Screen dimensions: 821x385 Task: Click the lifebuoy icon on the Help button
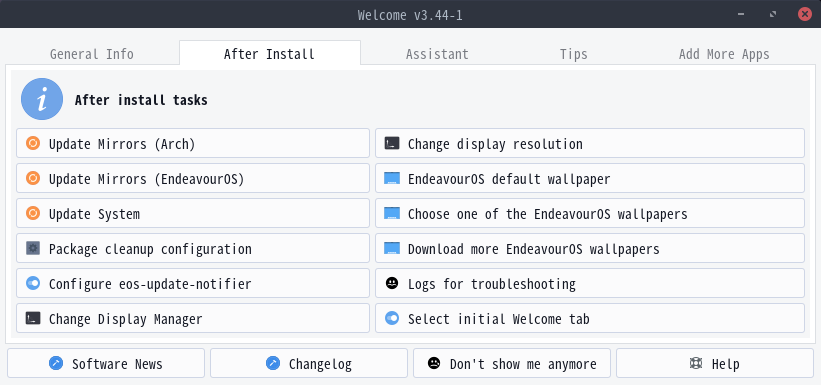[696, 363]
